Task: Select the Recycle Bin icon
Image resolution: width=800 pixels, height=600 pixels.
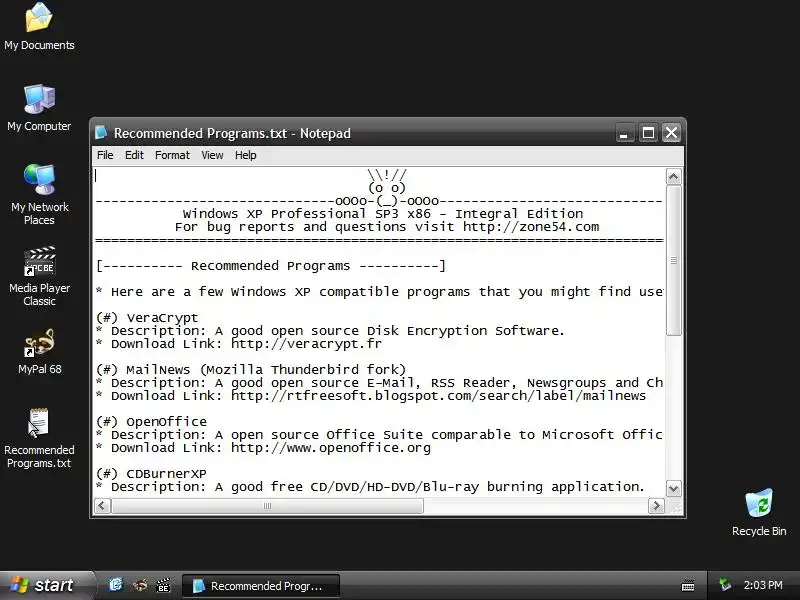Action: pyautogui.click(x=759, y=512)
